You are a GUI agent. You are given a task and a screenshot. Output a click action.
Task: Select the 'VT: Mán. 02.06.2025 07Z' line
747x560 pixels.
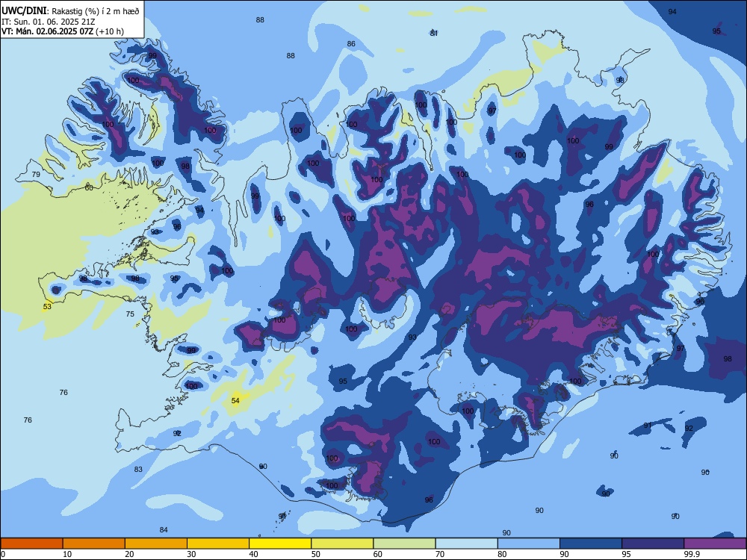pos(48,31)
